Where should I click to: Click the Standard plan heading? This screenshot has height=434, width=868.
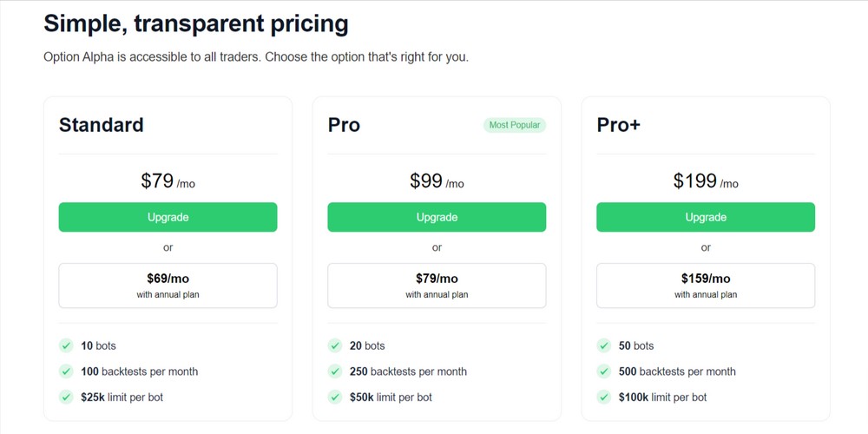(x=102, y=125)
